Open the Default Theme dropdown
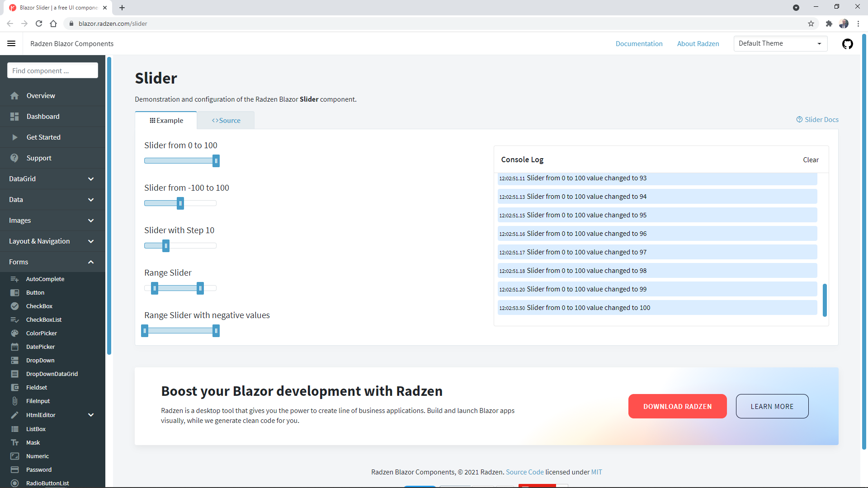The image size is (868, 488). click(780, 43)
